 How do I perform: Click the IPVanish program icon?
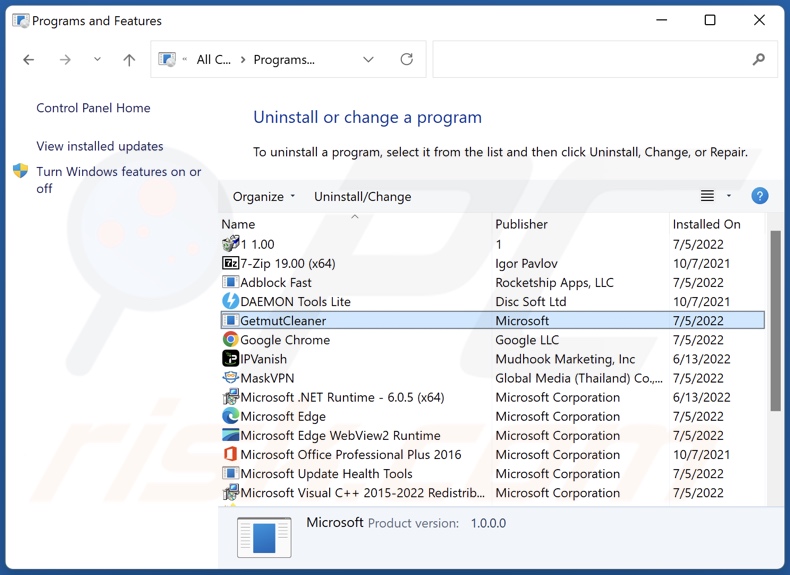[230, 359]
